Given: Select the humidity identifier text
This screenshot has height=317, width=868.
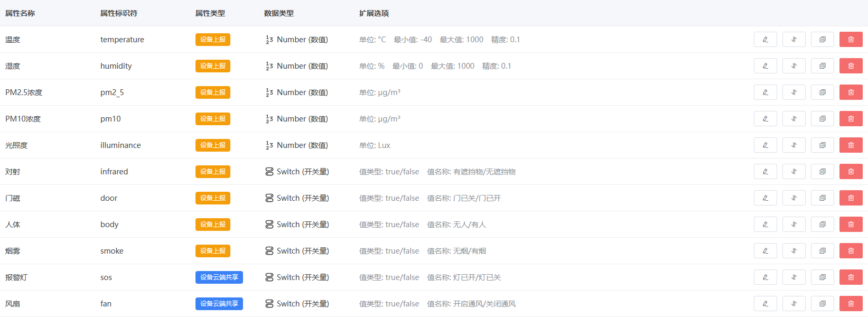Looking at the screenshot, I should 116,66.
